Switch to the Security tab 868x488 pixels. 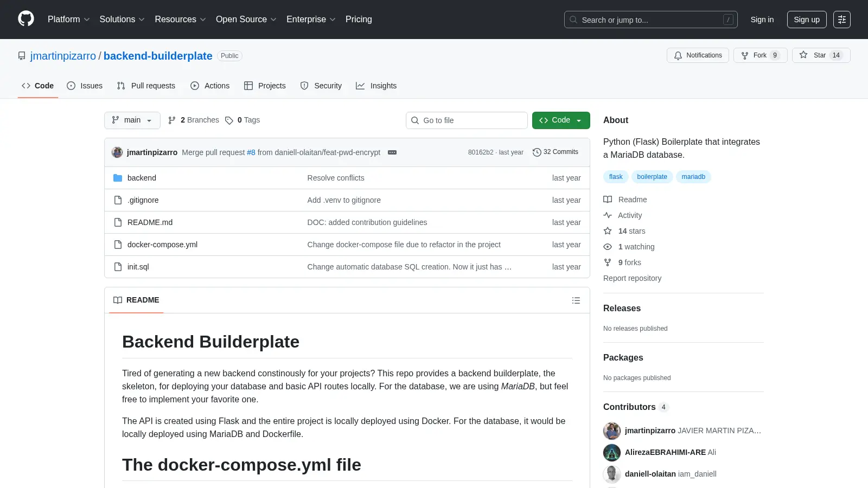pyautogui.click(x=321, y=86)
